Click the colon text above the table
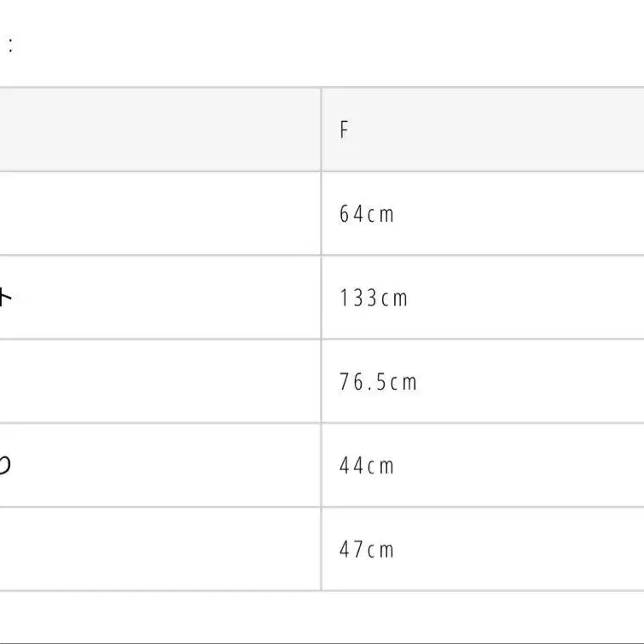644x644 pixels. tap(10, 47)
